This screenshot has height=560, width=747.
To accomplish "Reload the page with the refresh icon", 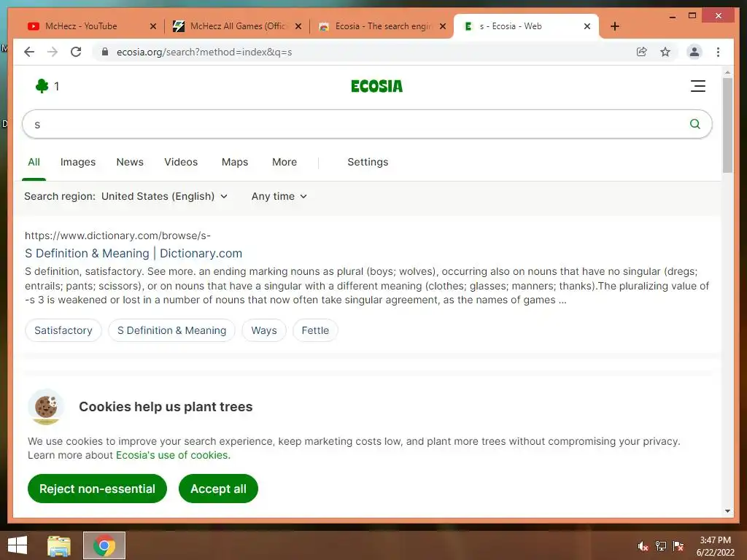I will tap(76, 52).
